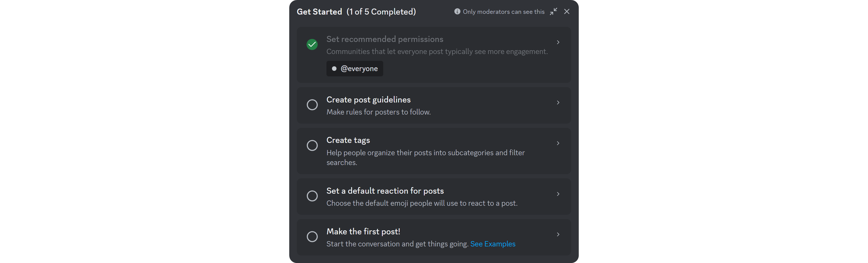
Task: Click the role dot inside the @everyone badge
Action: pos(334,68)
